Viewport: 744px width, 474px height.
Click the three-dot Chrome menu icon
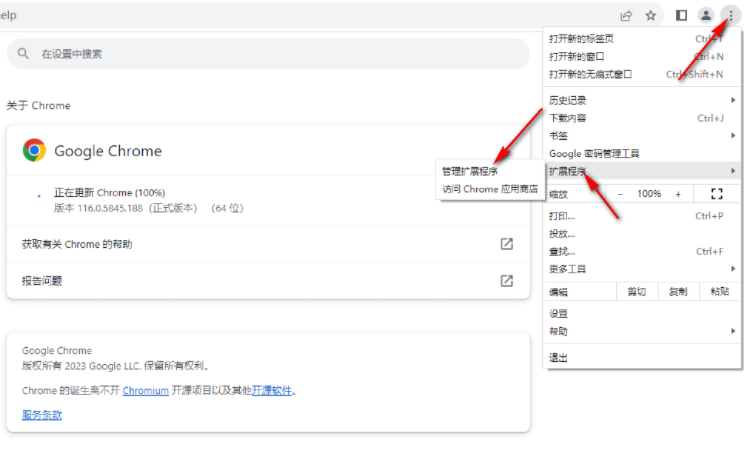pyautogui.click(x=730, y=15)
